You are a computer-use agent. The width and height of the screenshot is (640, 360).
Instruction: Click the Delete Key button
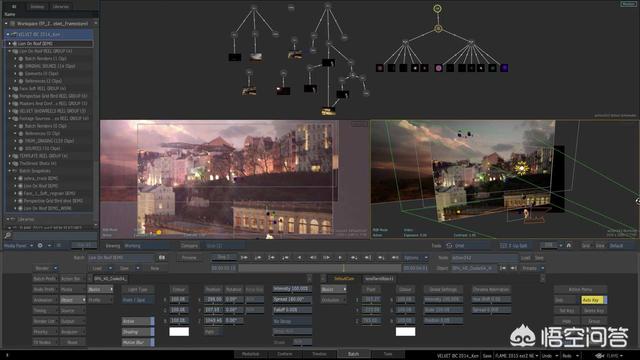point(594,311)
